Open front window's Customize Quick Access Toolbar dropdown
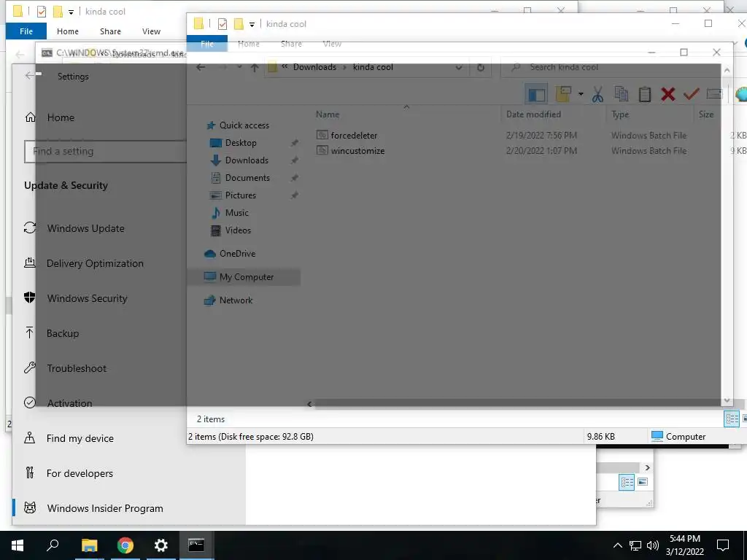 pyautogui.click(x=252, y=25)
